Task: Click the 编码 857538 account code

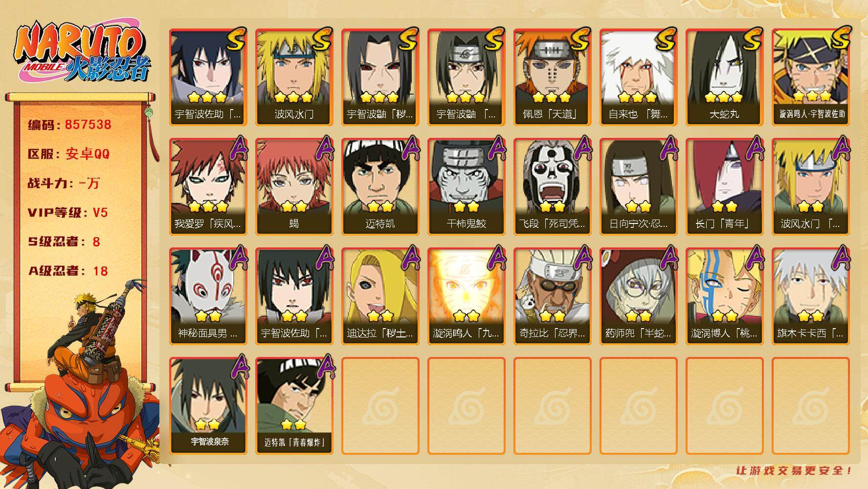Action: tap(69, 125)
